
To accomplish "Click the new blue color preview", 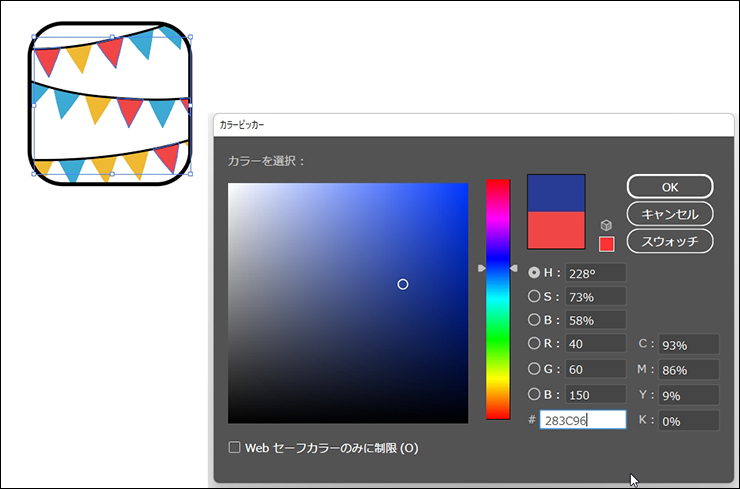I will (x=556, y=193).
